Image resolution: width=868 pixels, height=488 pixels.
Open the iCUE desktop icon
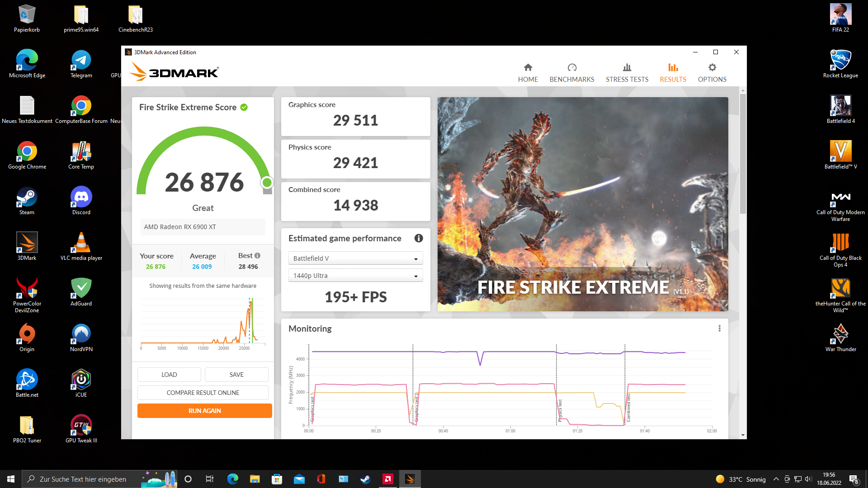click(x=81, y=384)
